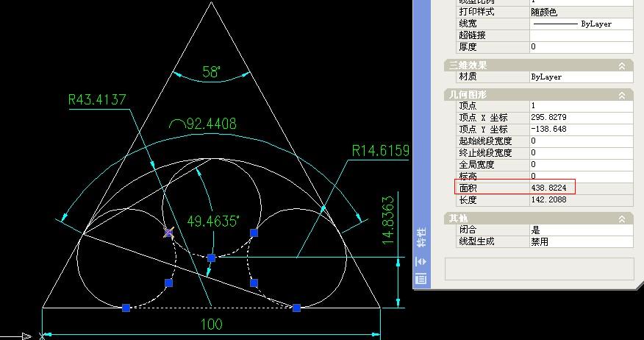The width and height of the screenshot is (644, 340).
Task: Click the 长度 property label
Action: tap(468, 200)
